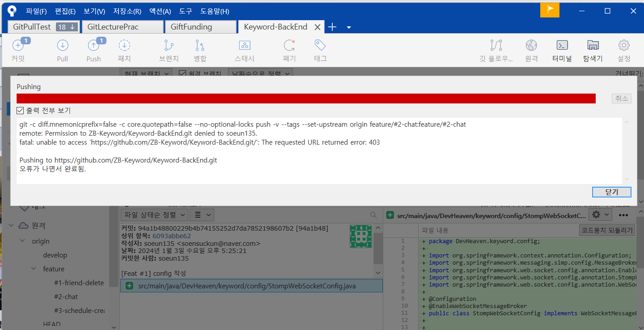
Task: Open the tab list dropdown arrow
Action: 349,27
